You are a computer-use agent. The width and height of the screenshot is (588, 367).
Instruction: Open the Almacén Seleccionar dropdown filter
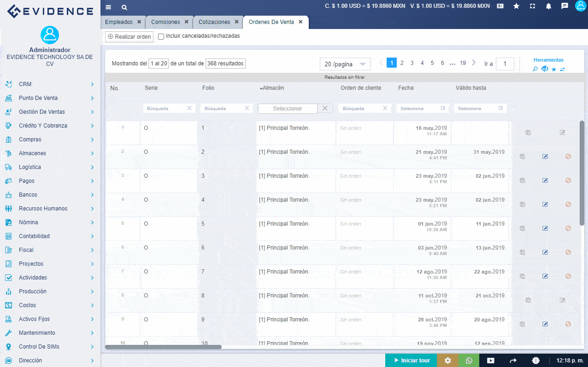click(288, 108)
